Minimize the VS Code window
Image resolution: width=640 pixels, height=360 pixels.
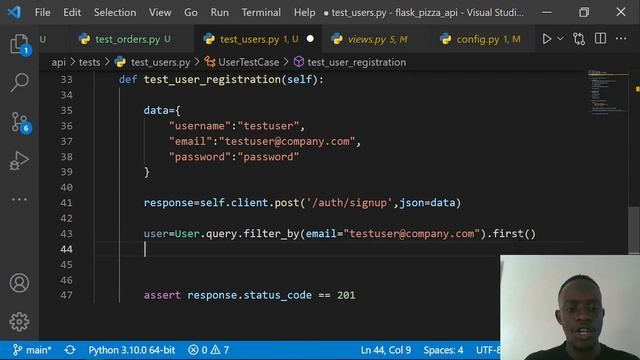coord(547,12)
